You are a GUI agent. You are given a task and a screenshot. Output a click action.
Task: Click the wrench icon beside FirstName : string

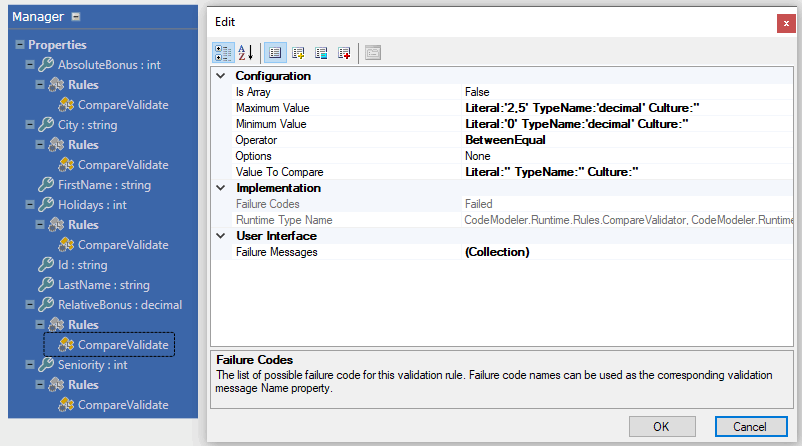46,185
